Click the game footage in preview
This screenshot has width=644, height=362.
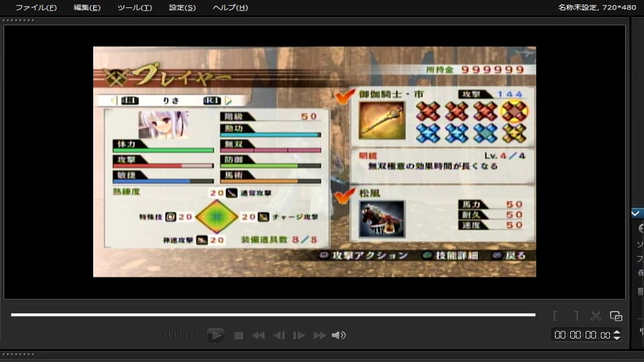315,162
